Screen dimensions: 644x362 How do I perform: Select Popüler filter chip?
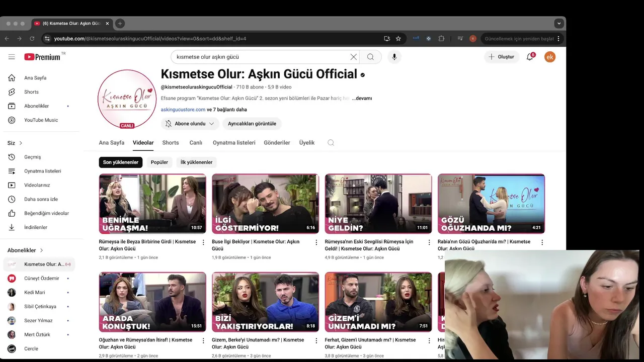coord(159,162)
